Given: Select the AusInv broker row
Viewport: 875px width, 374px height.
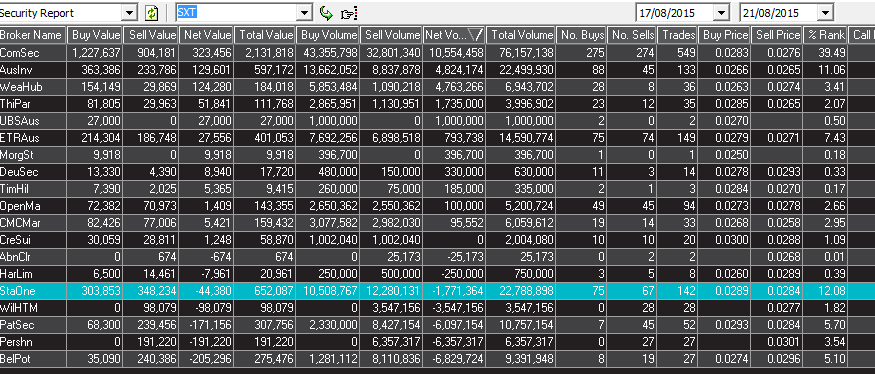Looking at the screenshot, I should [438, 70].
